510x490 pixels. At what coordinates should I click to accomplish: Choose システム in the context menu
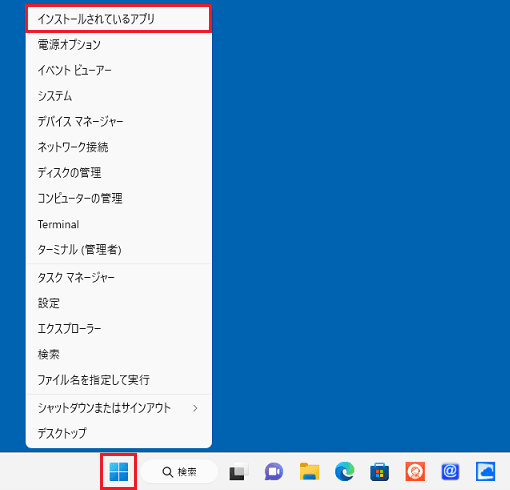tap(119, 96)
